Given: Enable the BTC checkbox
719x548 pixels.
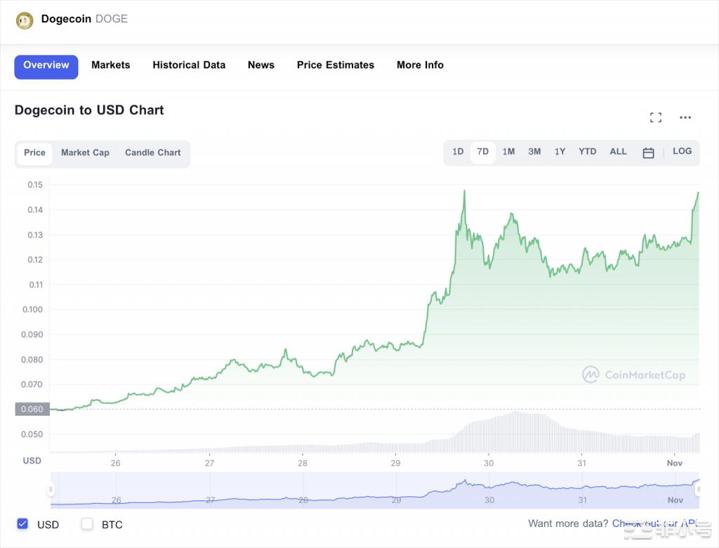Looking at the screenshot, I should (87, 524).
